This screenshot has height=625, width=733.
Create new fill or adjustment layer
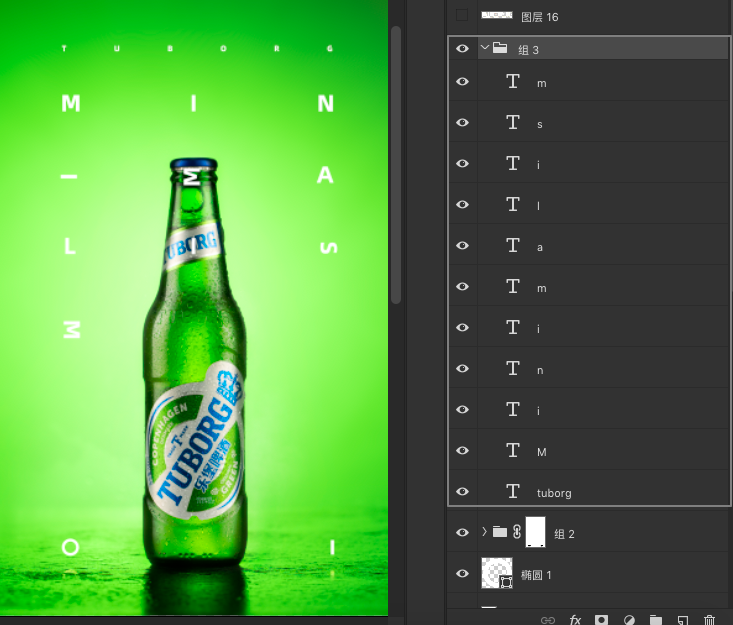(x=629, y=620)
